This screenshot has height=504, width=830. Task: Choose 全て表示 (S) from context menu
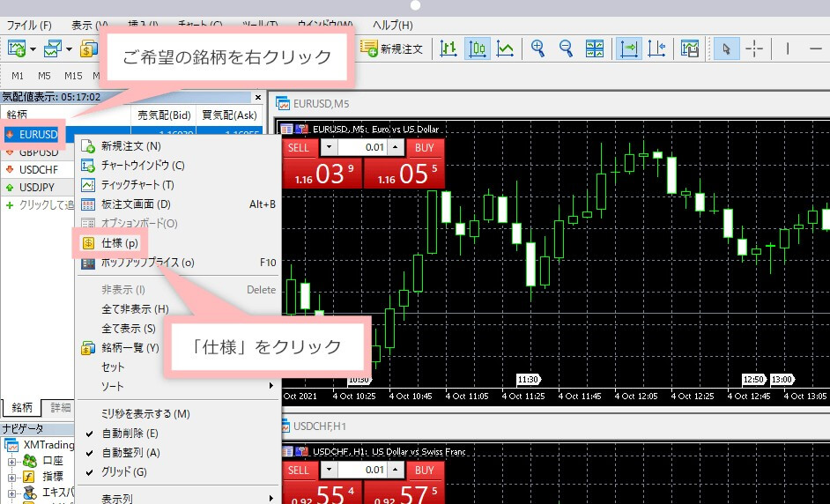click(x=129, y=329)
